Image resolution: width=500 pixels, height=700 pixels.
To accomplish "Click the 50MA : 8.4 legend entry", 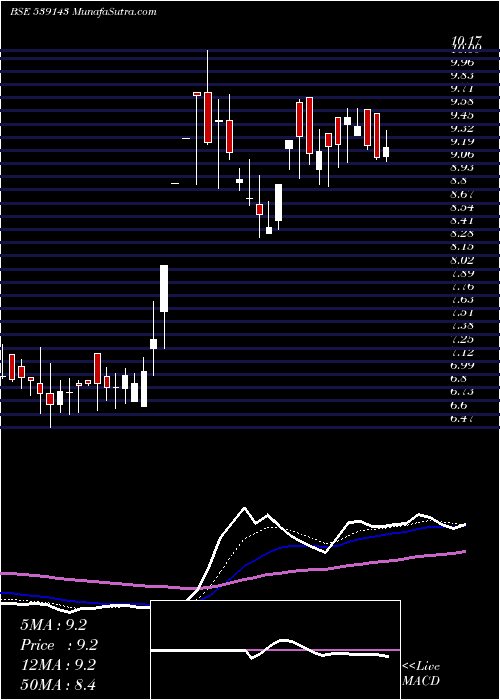I will (x=59, y=685).
